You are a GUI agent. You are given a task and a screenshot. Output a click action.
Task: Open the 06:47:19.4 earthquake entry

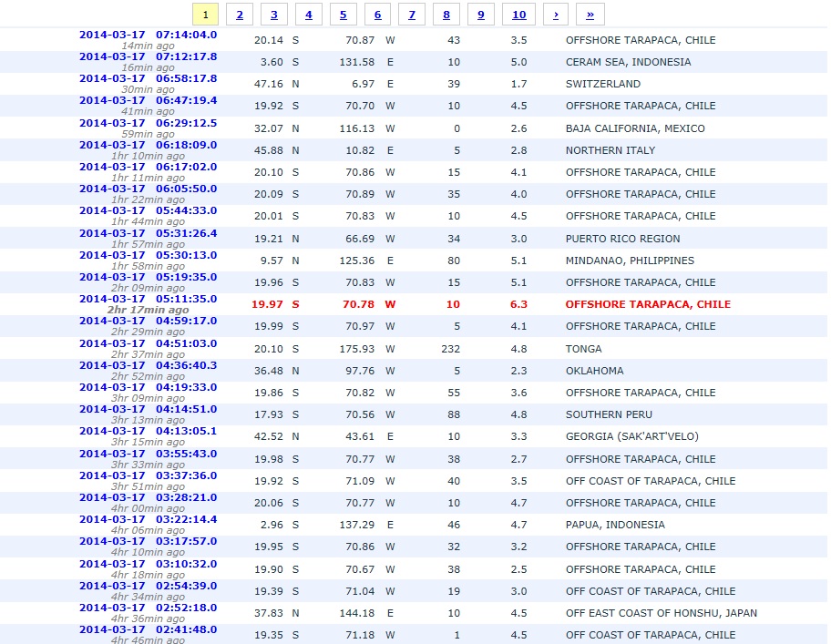coord(148,100)
